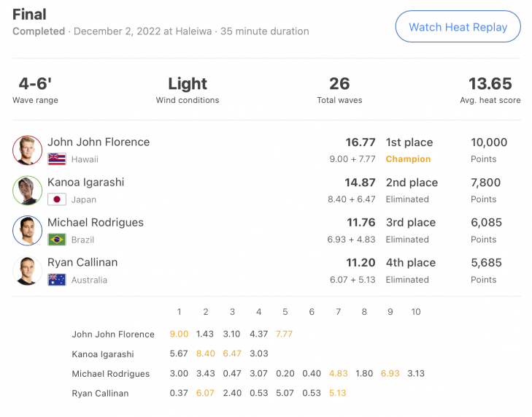Click the Hawaii flag icon
532x417 pixels.
57,159
